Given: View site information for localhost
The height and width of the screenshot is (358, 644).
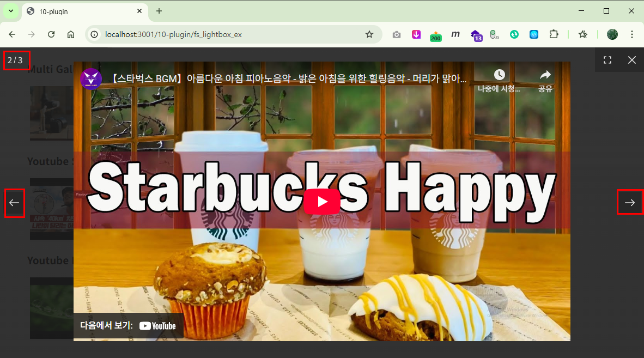Looking at the screenshot, I should coord(94,34).
